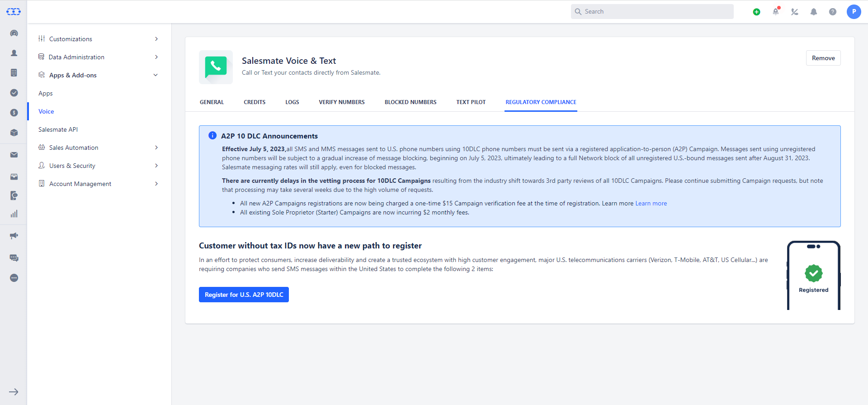The image size is (868, 405).
Task: Open the reminder bell with red dot
Action: click(x=776, y=11)
